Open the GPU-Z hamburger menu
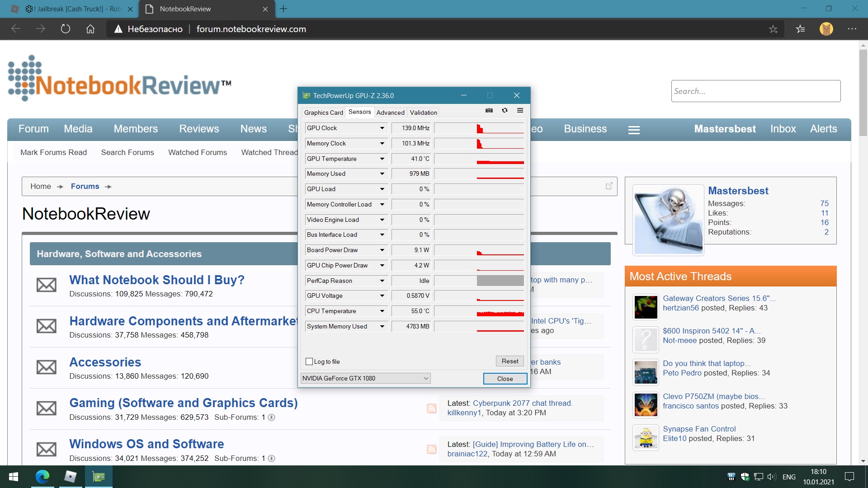Screen dimensions: 868x488 (x=520, y=110)
